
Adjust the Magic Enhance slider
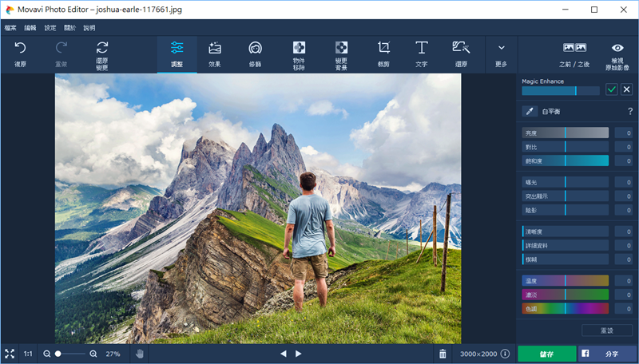[x=561, y=91]
